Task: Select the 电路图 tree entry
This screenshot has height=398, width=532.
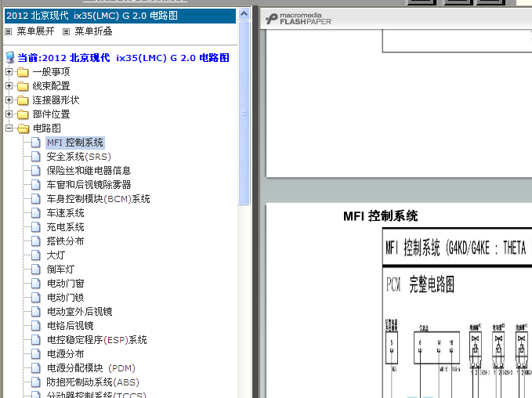Action: click(x=47, y=128)
